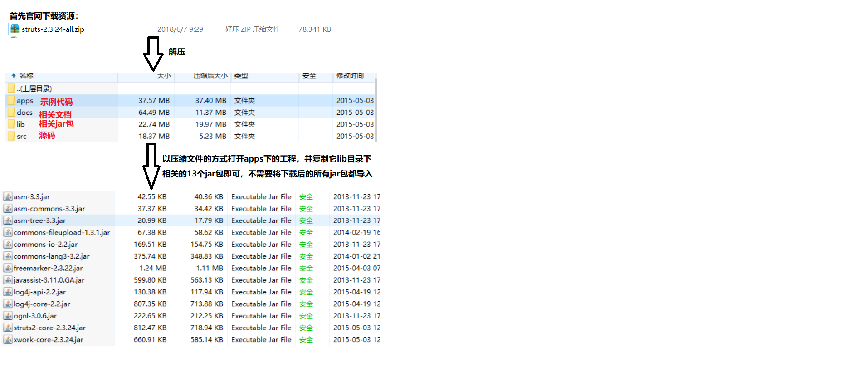Select the struts-2.3.24-all.zip file name
Viewport: 868px width, 387px height.
53,29
